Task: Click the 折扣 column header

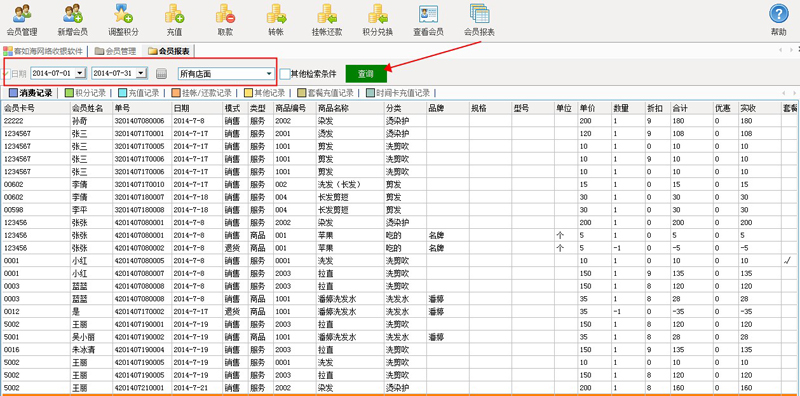Action: click(x=658, y=108)
